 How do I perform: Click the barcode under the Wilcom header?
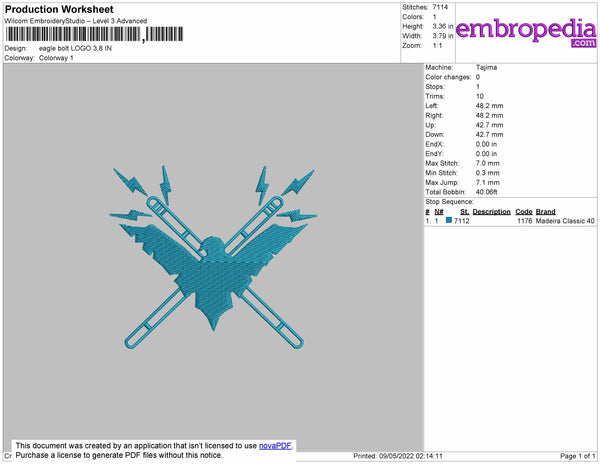pos(94,34)
